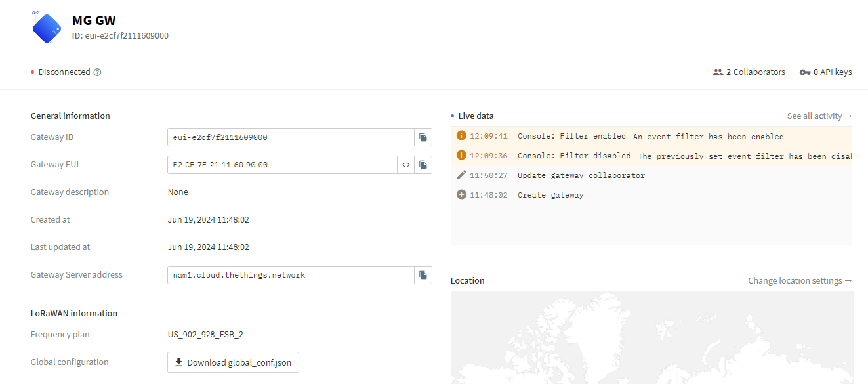This screenshot has width=868, height=384.
Task: Copy the Gateway ID to clipboard
Action: click(423, 137)
